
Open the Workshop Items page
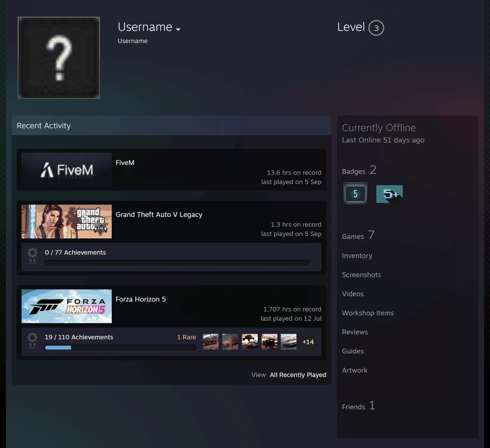[368, 313]
